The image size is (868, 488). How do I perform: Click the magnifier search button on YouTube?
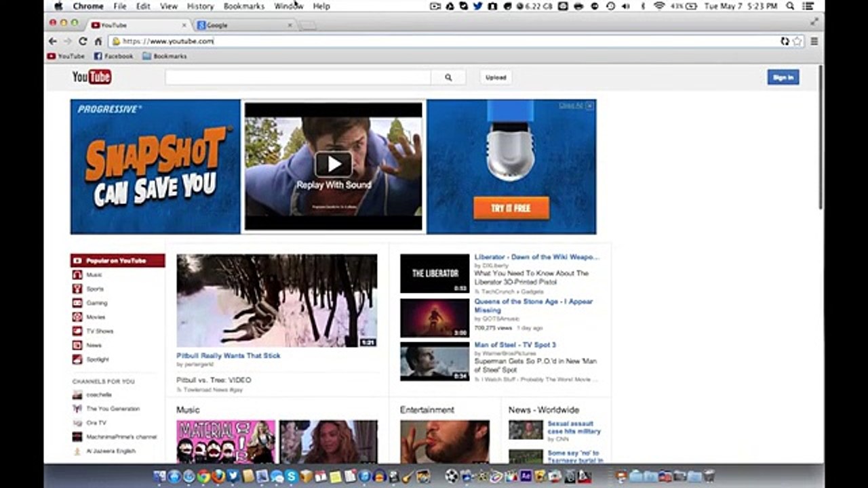(448, 77)
